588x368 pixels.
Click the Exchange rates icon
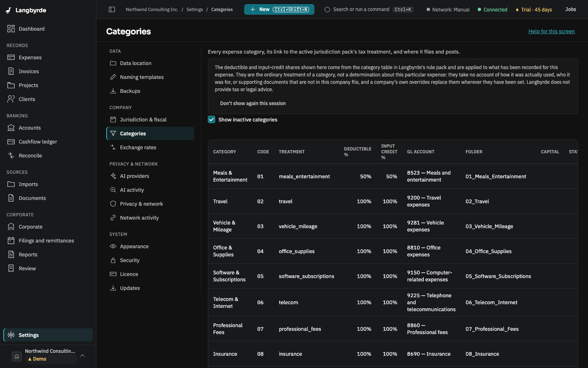[113, 147]
